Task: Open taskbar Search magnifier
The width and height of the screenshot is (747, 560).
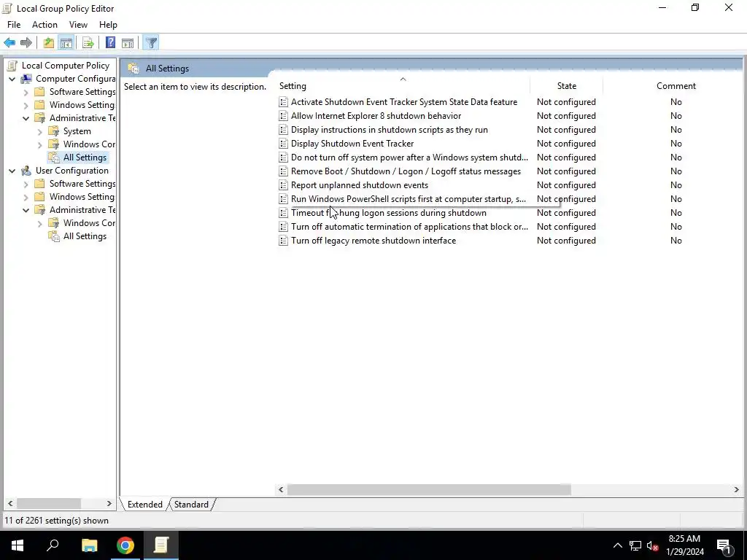Action: (53, 545)
